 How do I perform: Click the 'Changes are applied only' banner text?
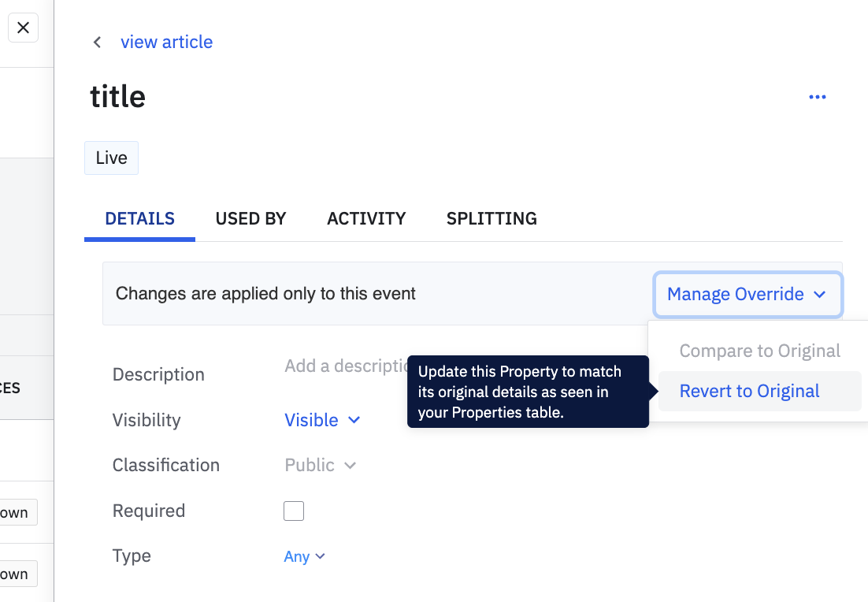[x=265, y=295]
